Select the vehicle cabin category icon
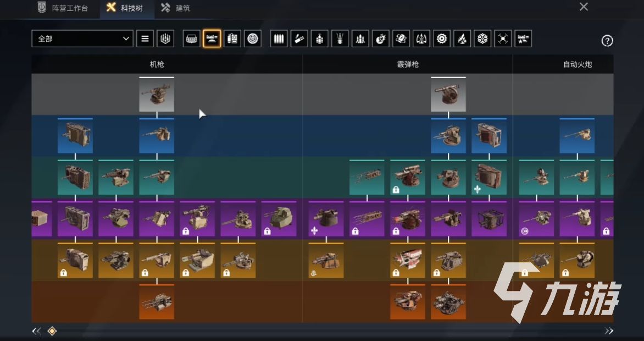Viewport: 644px width, 341px height. (x=191, y=38)
